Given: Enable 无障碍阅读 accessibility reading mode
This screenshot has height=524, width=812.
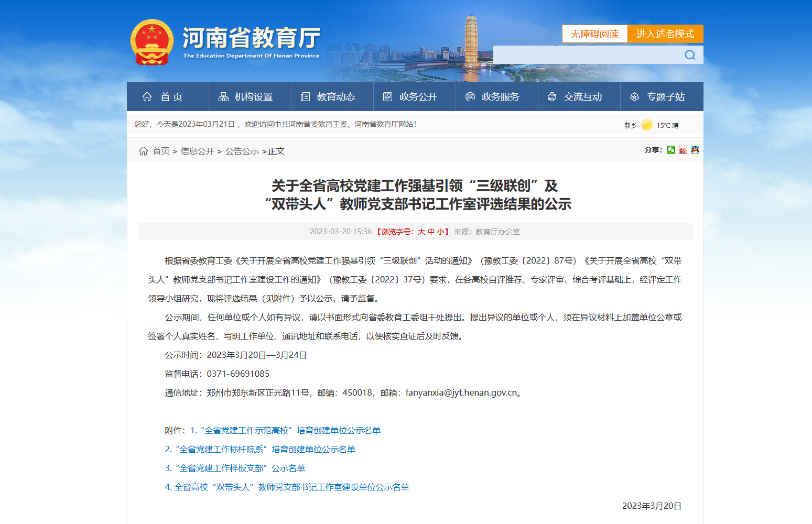Looking at the screenshot, I should tap(594, 34).
